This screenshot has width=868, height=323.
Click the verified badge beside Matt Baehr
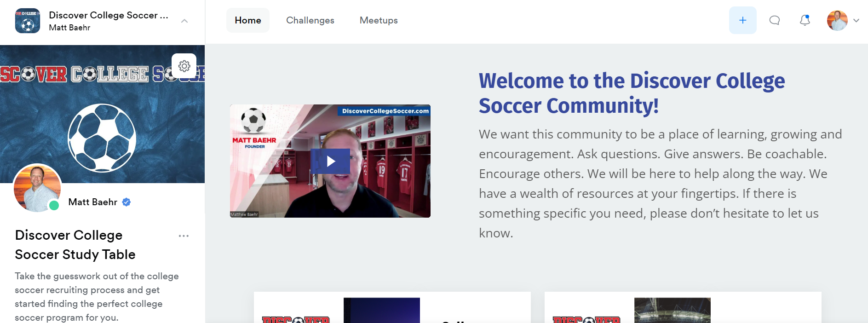pyautogui.click(x=126, y=202)
